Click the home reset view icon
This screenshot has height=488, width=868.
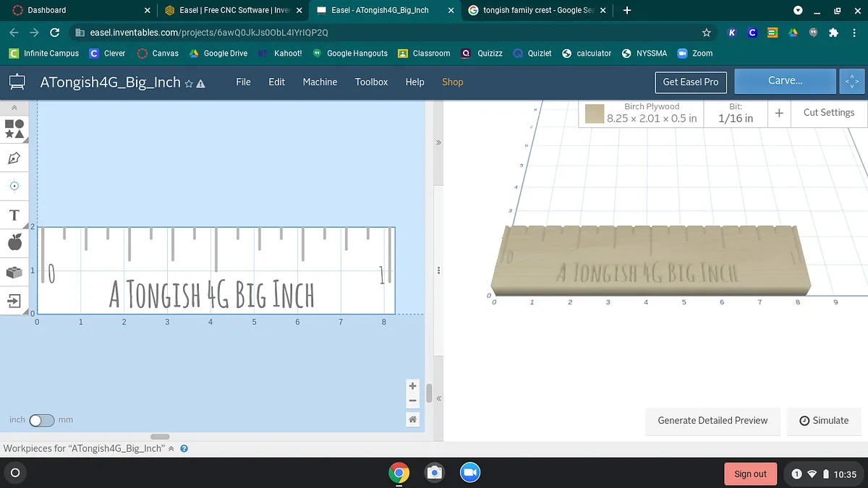click(412, 419)
